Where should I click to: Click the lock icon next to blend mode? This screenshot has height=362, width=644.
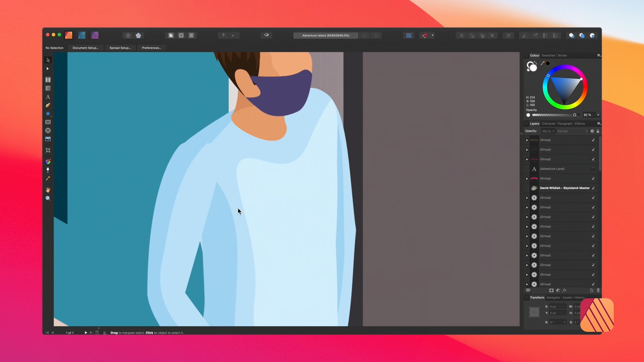coord(598,131)
